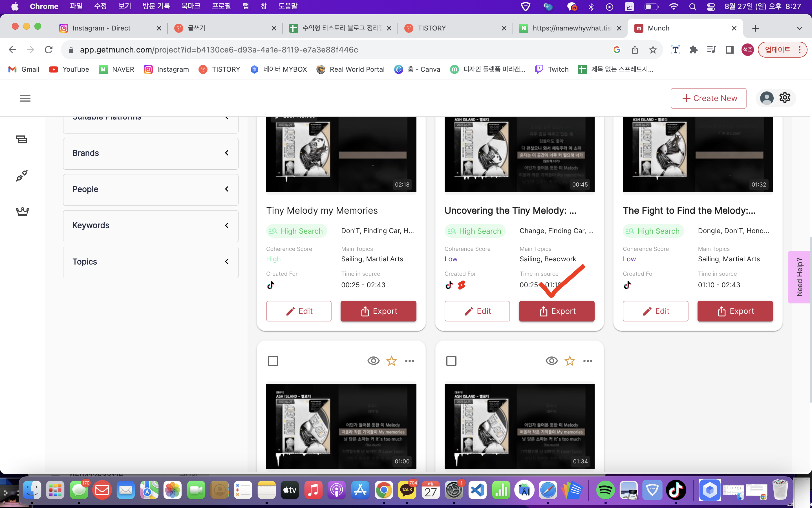Open Spotify from the Dock
812x508 pixels.
[605, 490]
